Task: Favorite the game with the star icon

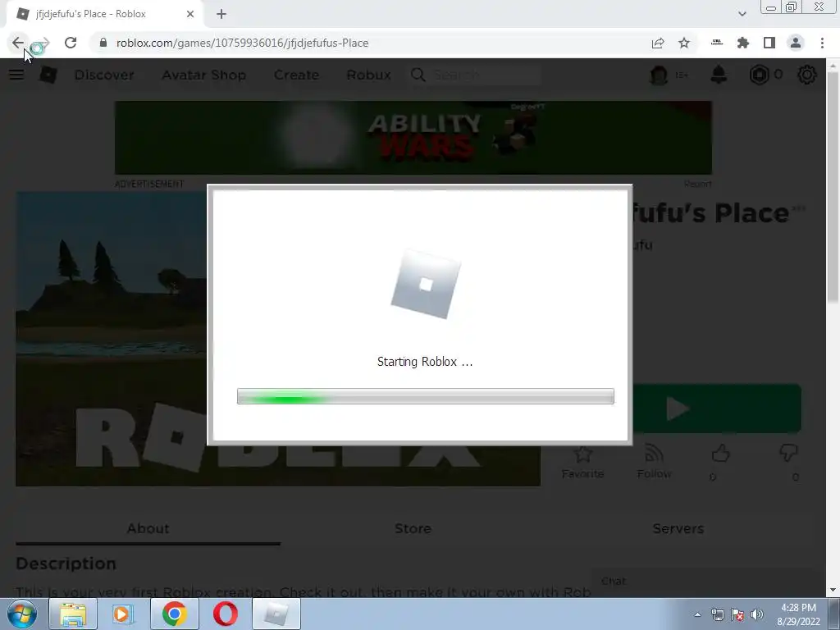Action: (583, 454)
